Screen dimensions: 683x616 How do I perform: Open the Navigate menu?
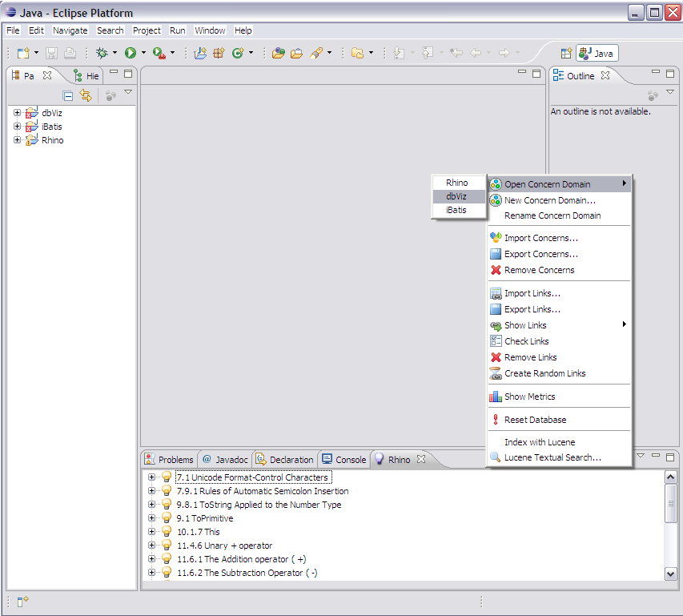[x=70, y=30]
